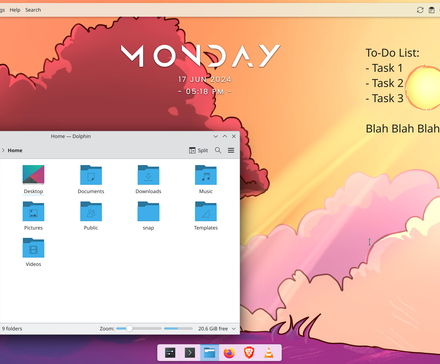The image size is (440, 364).
Task: Click the 05:18 PM clock text
Action: click(x=205, y=91)
